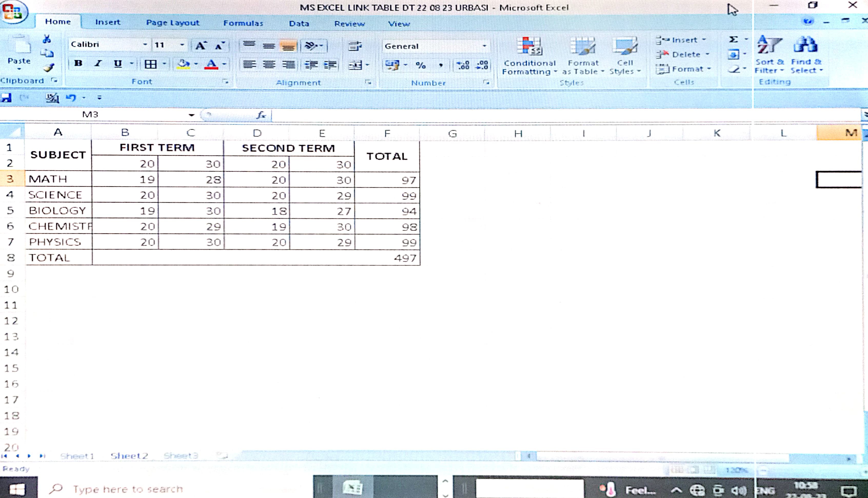This screenshot has height=498, width=868.
Task: Open the Name Box dropdown arrow
Action: pyautogui.click(x=191, y=115)
